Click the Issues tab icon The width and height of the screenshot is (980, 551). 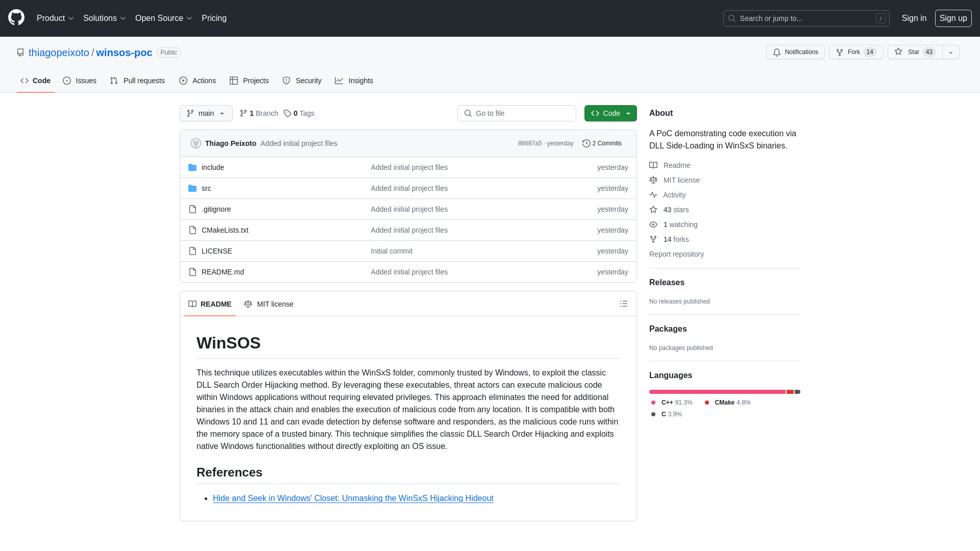tap(67, 81)
